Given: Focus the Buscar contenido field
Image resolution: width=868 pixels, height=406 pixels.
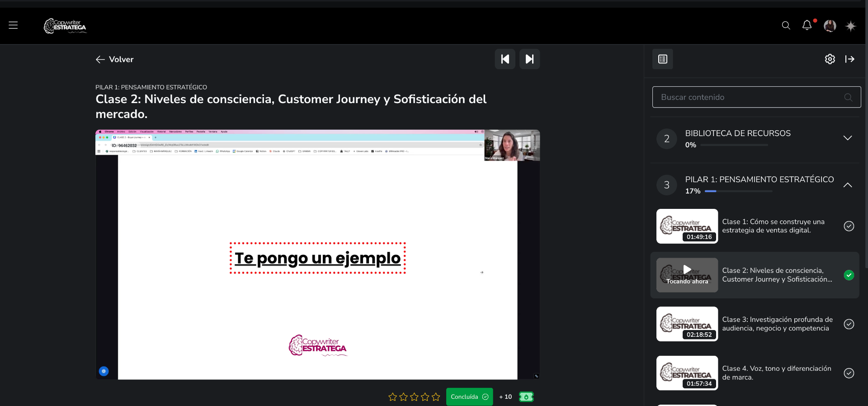Looking at the screenshot, I should (756, 97).
